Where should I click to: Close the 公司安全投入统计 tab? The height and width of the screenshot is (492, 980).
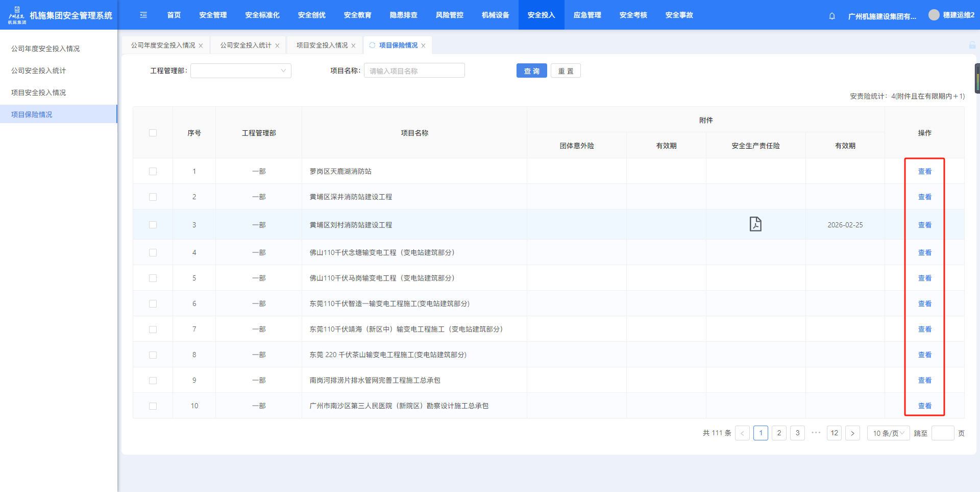[277, 46]
